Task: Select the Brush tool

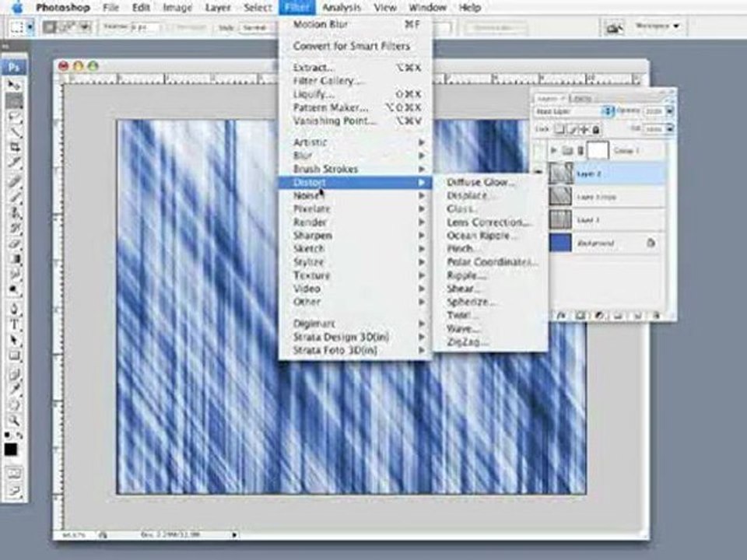Action: click(14, 197)
